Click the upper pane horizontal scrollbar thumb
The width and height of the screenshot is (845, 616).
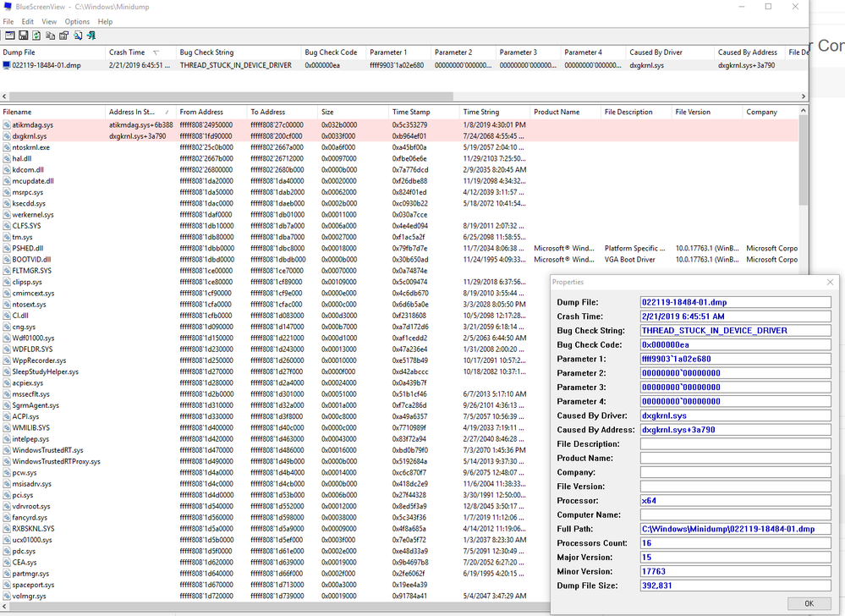[x=231, y=96]
